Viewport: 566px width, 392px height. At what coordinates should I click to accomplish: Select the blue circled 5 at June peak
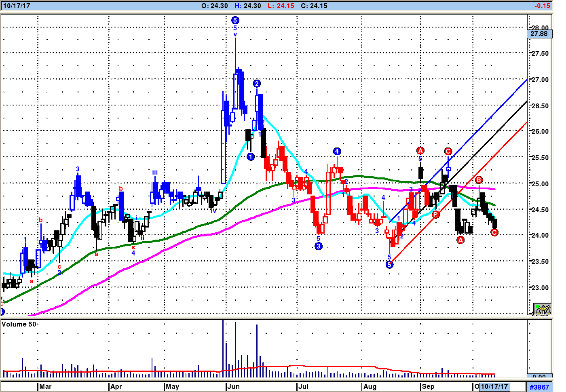click(235, 20)
